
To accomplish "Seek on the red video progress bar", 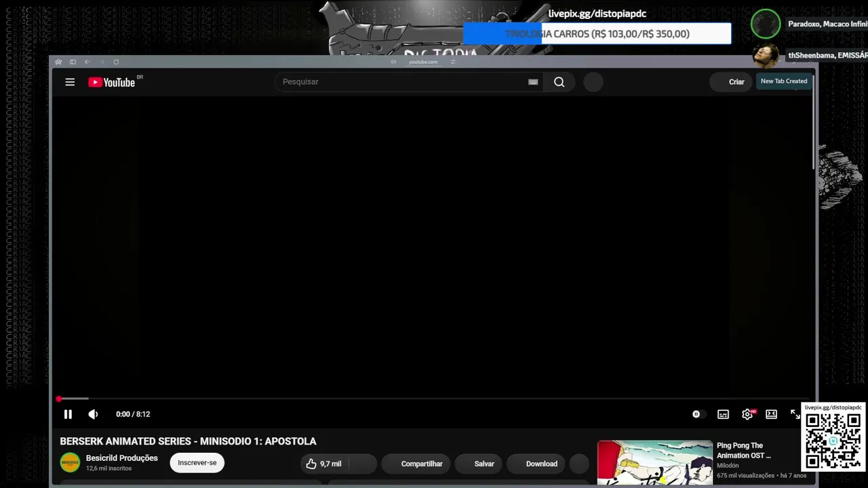I will click(434, 399).
